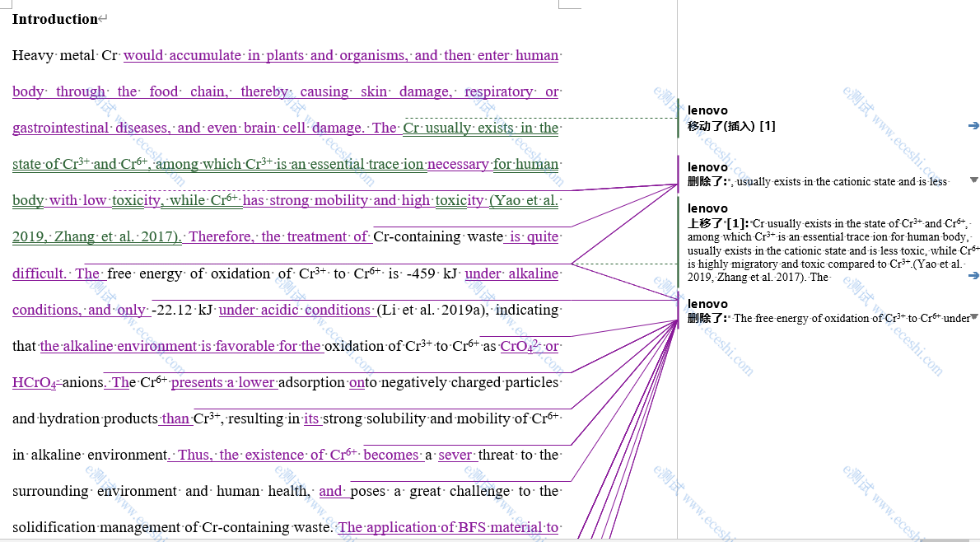Click the inserted word 'gastrointestinal'
The image size is (980, 542).
point(60,128)
